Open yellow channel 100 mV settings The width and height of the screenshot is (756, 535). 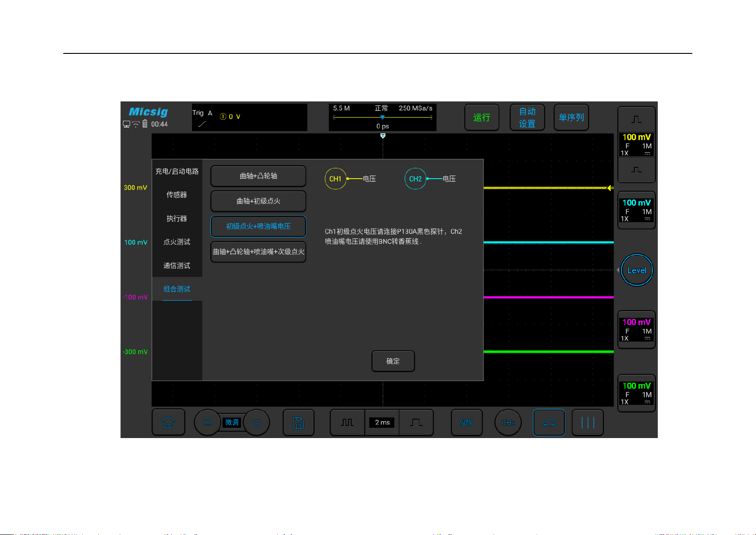pyautogui.click(x=637, y=145)
